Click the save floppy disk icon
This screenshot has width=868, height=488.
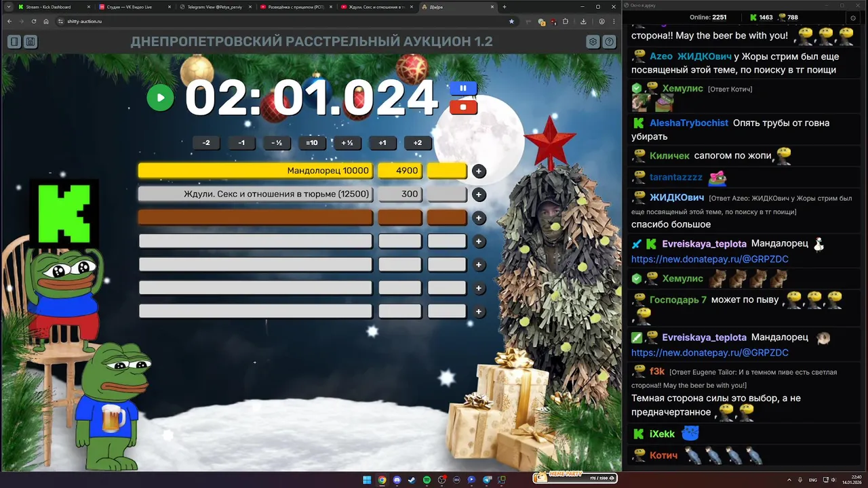click(31, 42)
